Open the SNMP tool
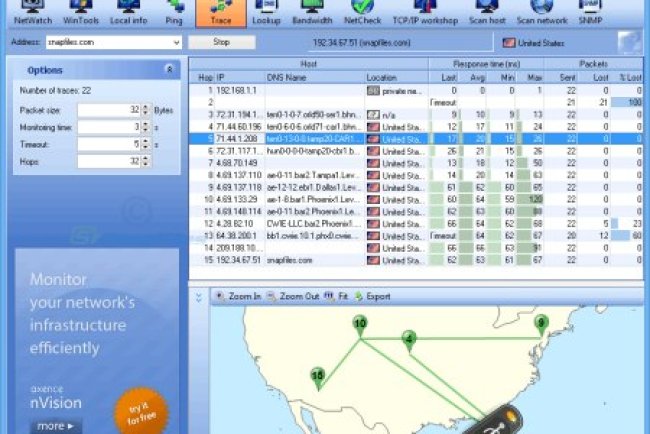The height and width of the screenshot is (434, 650). pos(589,12)
